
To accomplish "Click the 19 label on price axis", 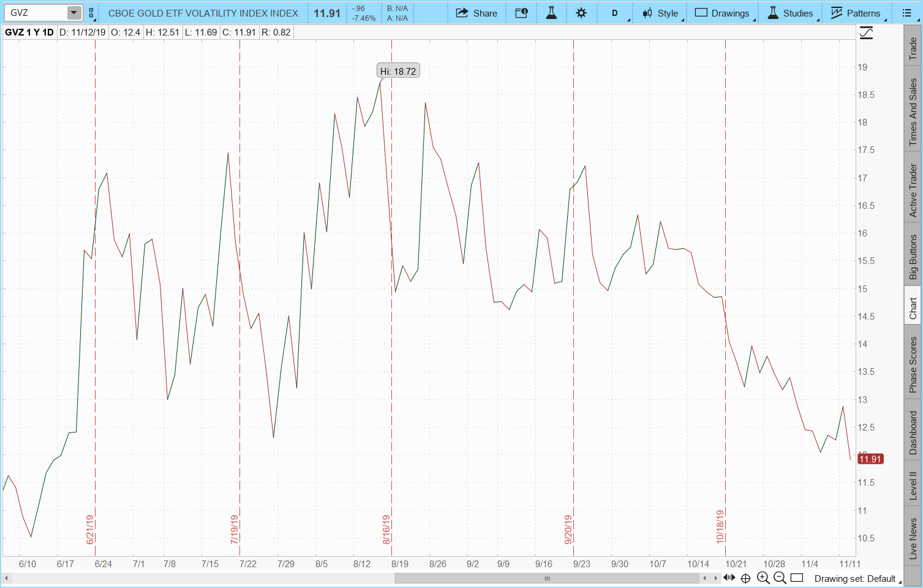I will tap(862, 67).
